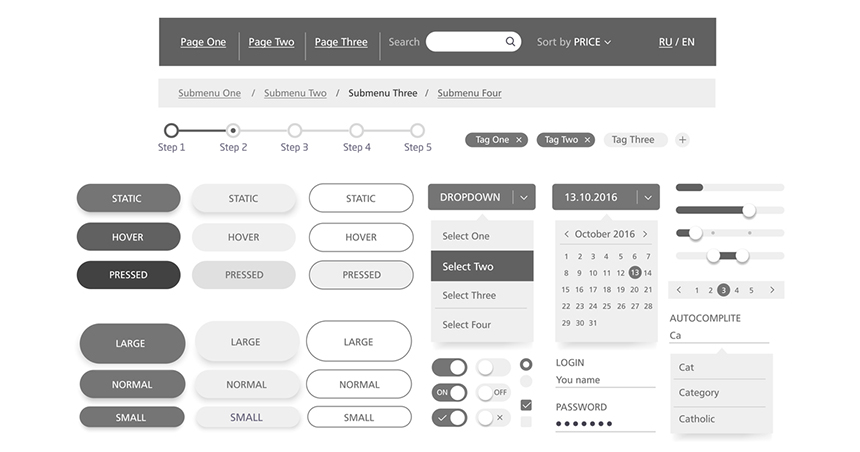Click the dark PRESSED button
Screen dimensions: 860x452
point(128,275)
